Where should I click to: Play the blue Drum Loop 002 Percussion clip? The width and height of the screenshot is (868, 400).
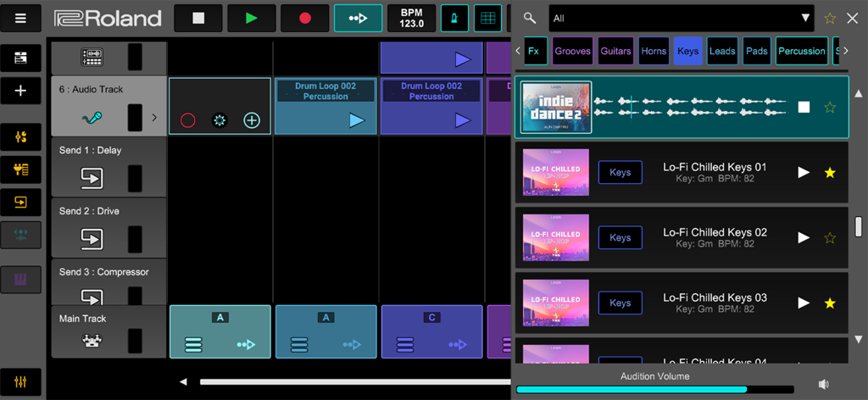tap(357, 120)
